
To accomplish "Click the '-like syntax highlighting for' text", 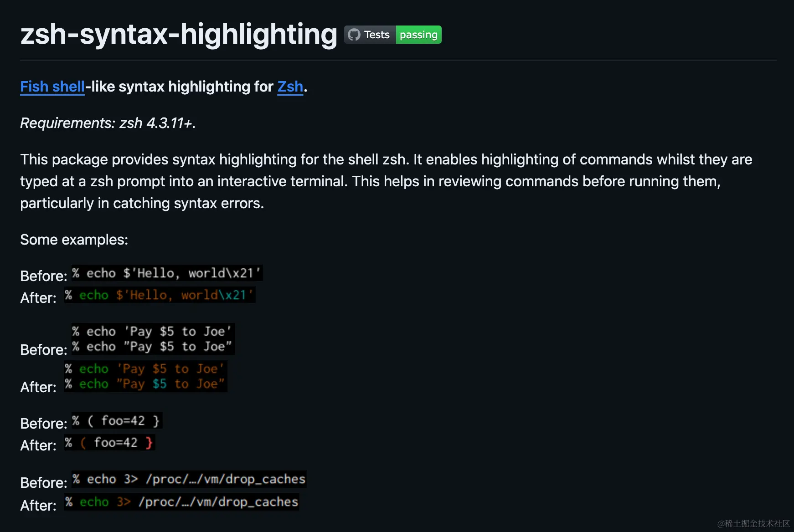I will tap(180, 87).
